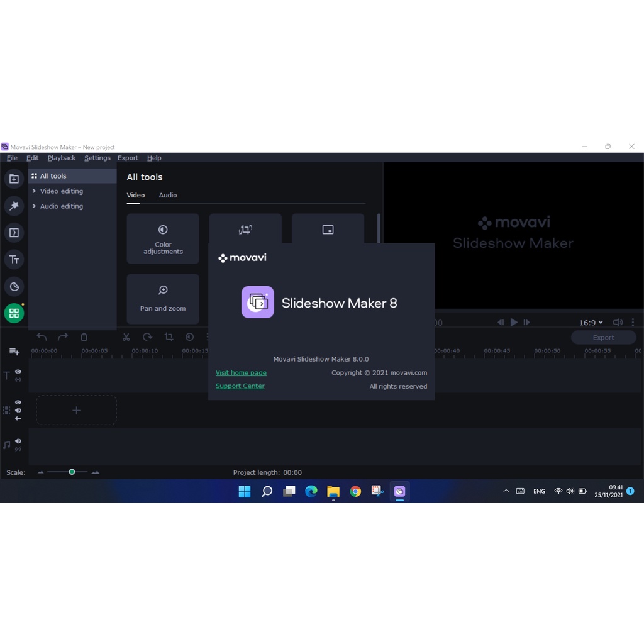The image size is (644, 644).
Task: Open the Stickers panel icon
Action: tap(14, 287)
